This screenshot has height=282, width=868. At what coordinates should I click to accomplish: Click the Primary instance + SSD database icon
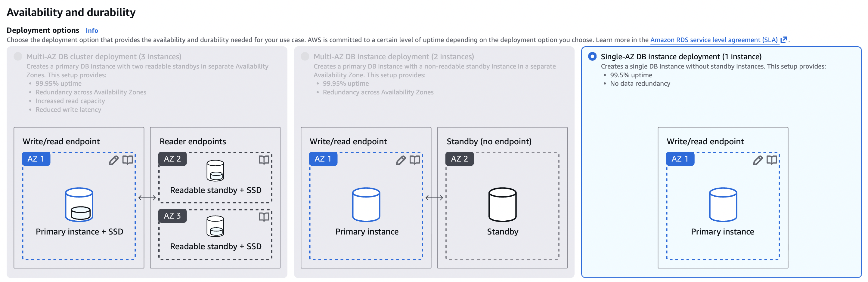[79, 205]
